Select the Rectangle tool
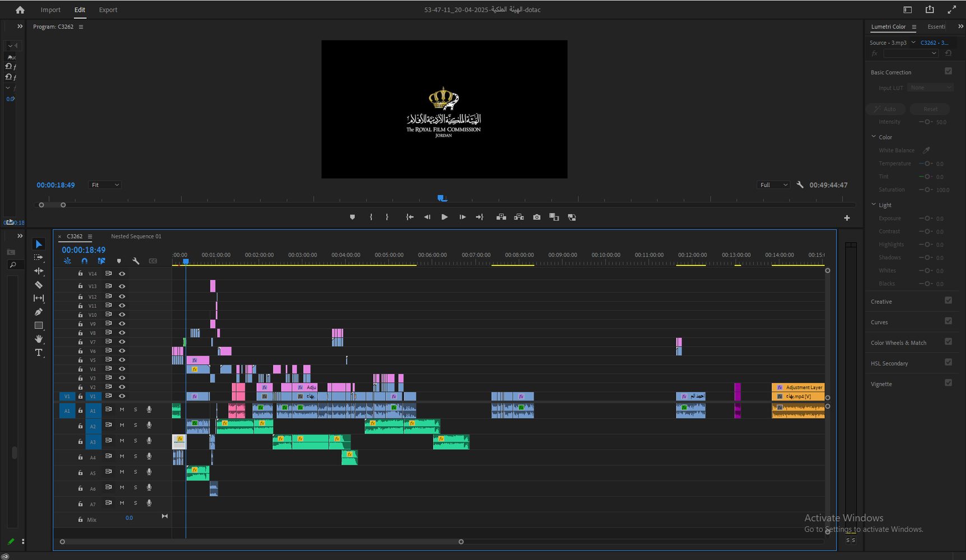Viewport: 966px width, 560px height. pyautogui.click(x=39, y=325)
